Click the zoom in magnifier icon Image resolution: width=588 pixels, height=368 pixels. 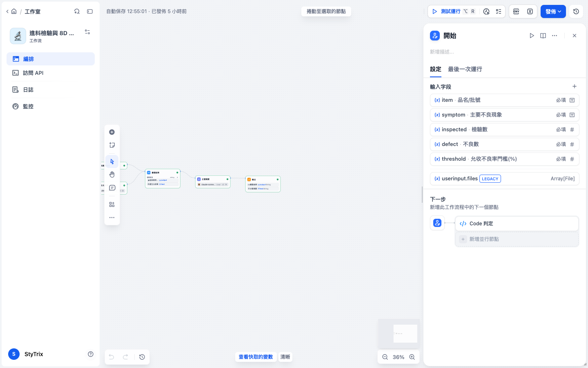coord(412,357)
